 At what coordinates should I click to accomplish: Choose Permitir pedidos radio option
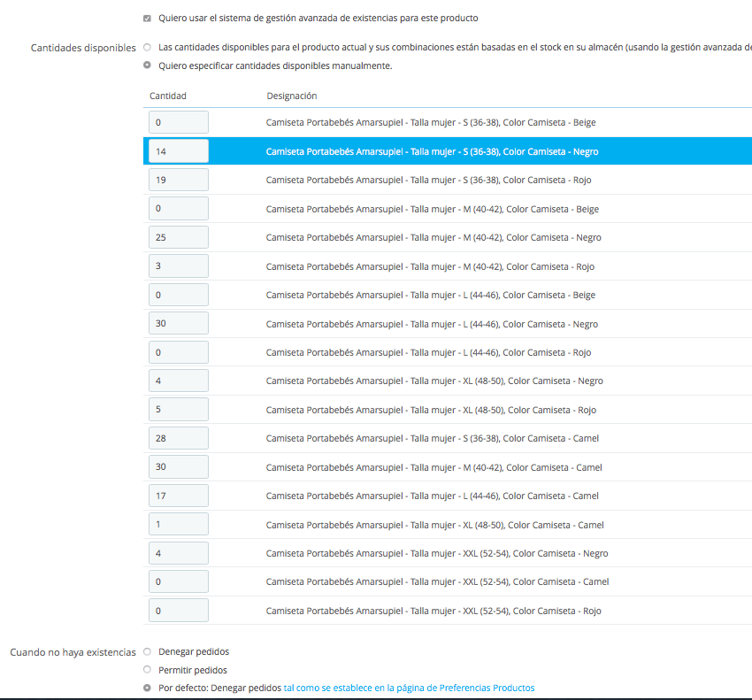pos(147,670)
